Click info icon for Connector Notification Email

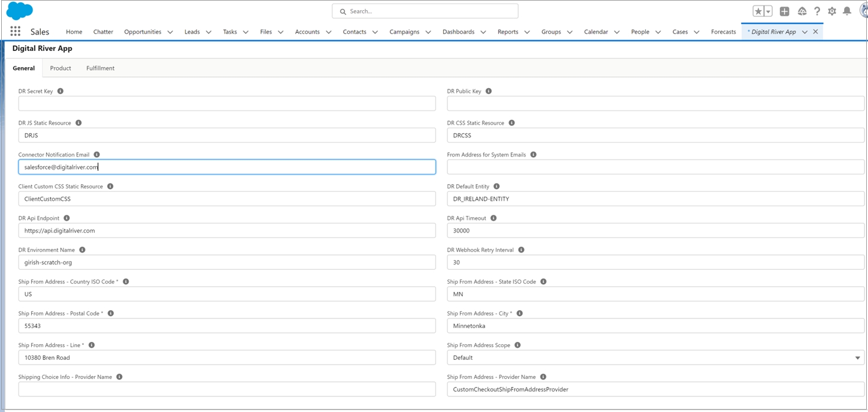(97, 155)
